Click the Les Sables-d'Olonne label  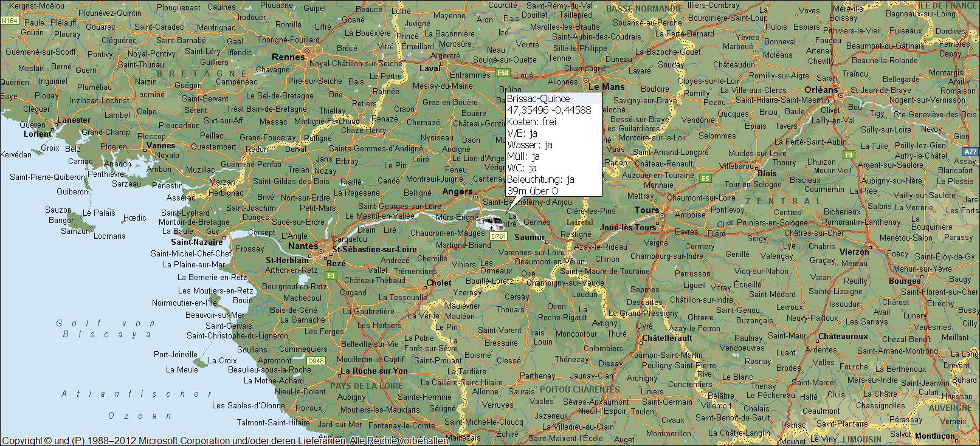[x=249, y=405]
